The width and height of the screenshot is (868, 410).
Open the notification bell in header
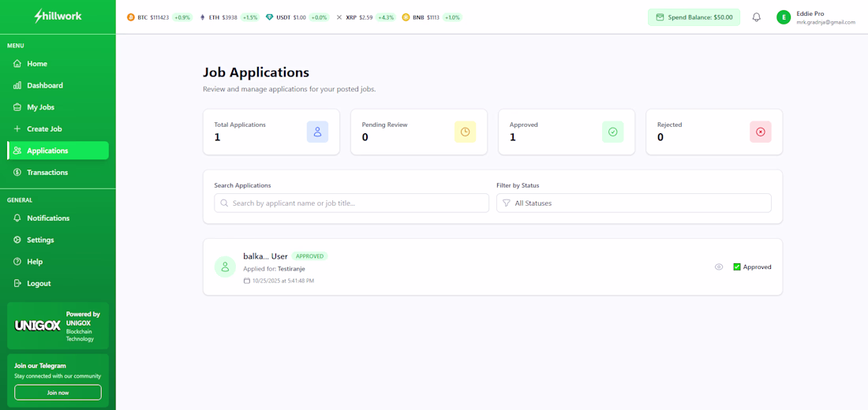(757, 17)
